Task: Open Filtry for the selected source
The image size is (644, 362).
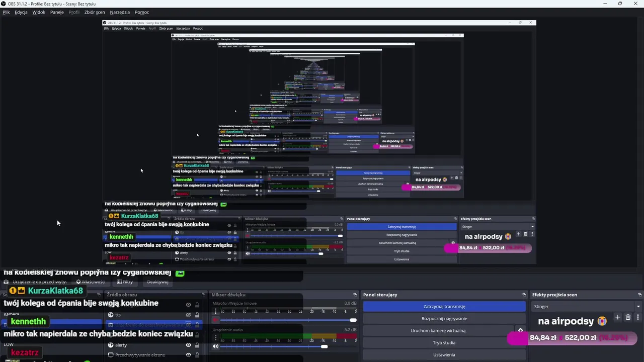Action: [x=125, y=282]
